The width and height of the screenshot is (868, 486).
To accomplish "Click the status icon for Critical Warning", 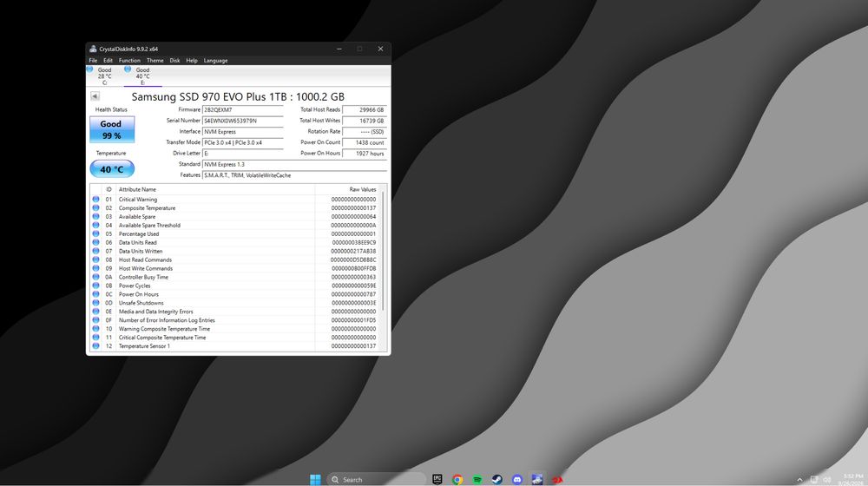I will (x=95, y=200).
